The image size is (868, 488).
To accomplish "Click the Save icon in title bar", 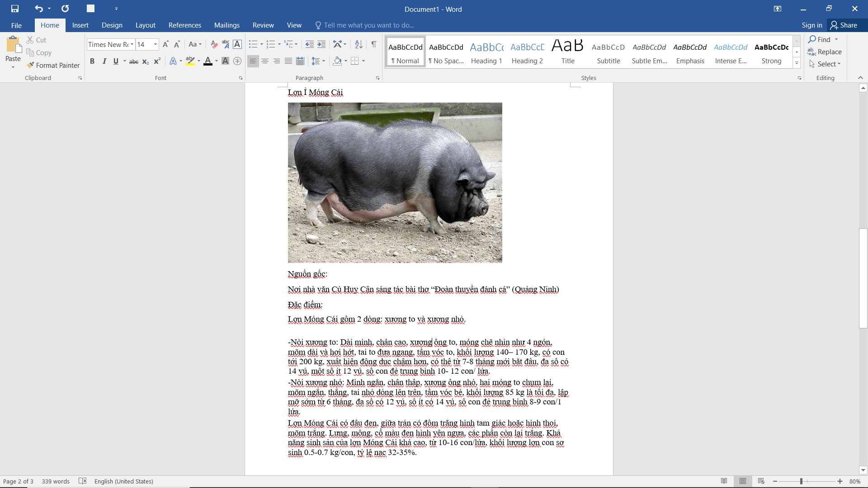I will point(15,9).
